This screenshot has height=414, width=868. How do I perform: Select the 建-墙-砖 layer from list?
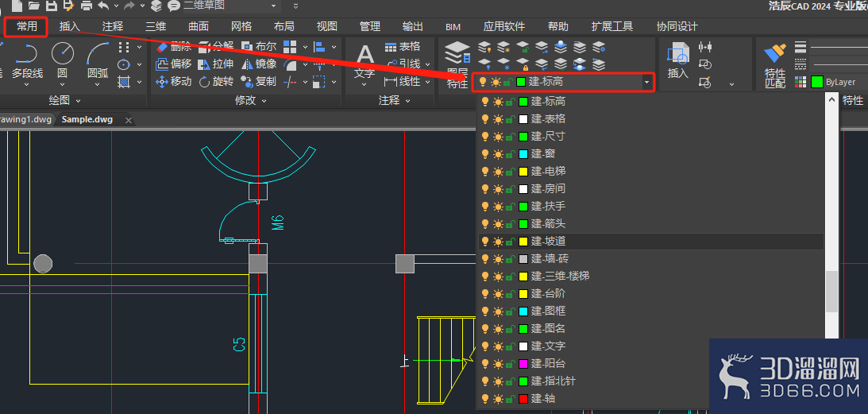651,259
